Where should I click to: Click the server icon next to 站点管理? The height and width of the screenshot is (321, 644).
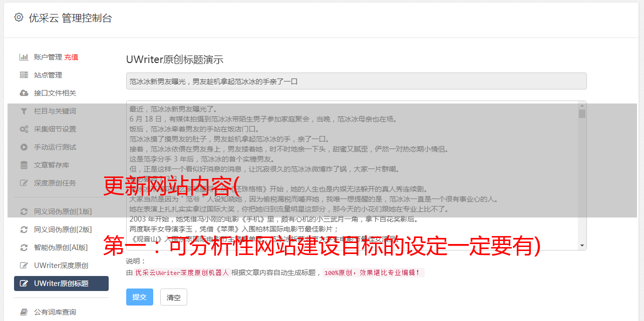tap(24, 75)
